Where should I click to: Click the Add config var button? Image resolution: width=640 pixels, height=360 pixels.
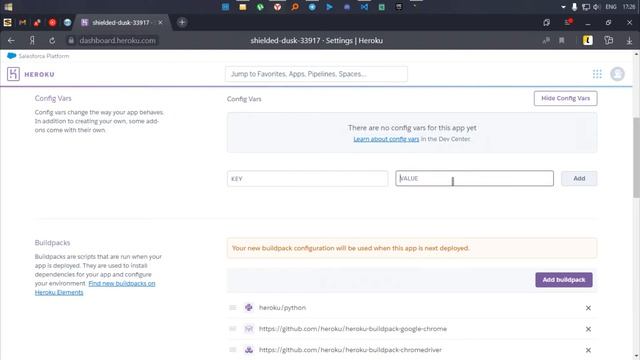pyautogui.click(x=579, y=178)
